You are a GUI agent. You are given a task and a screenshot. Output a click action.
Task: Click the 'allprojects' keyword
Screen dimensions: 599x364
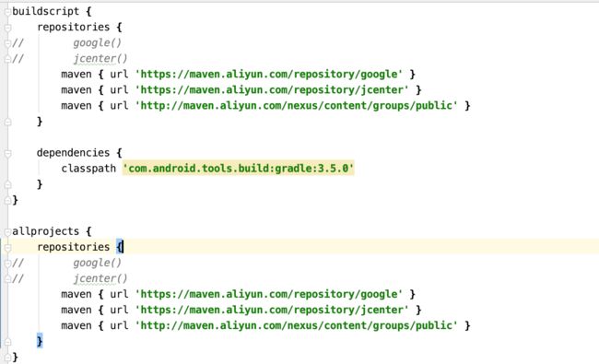pyautogui.click(x=45, y=231)
